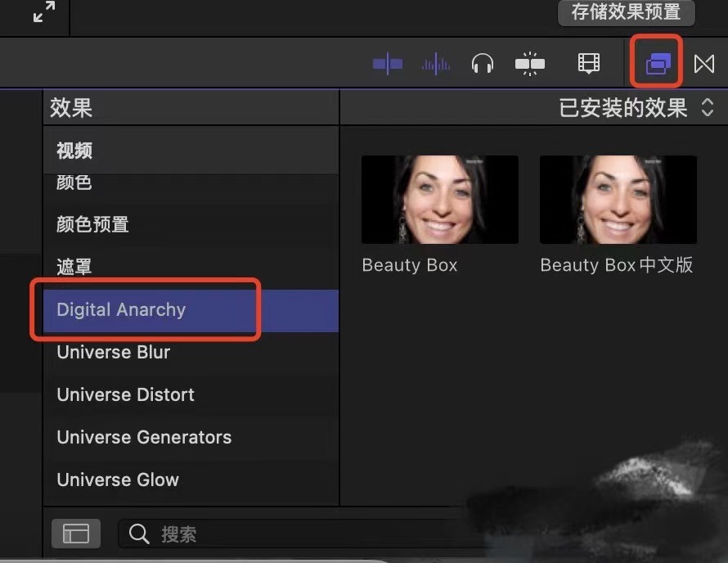The image size is (728, 563).
Task: Select the 遮罩 category
Action: pyautogui.click(x=71, y=268)
